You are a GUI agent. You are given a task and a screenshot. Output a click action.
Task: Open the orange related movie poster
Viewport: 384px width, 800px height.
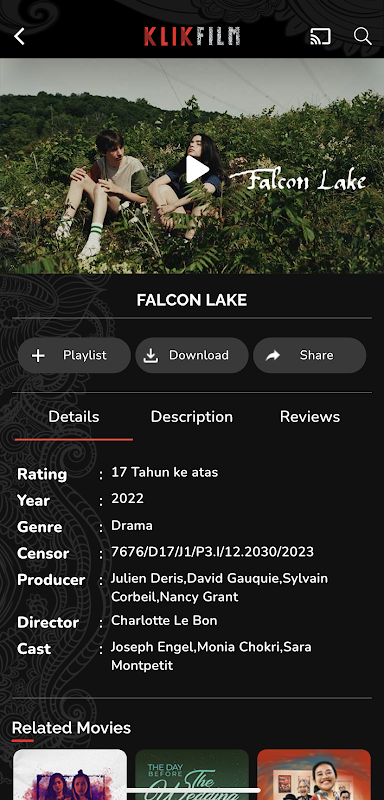pos(314,774)
